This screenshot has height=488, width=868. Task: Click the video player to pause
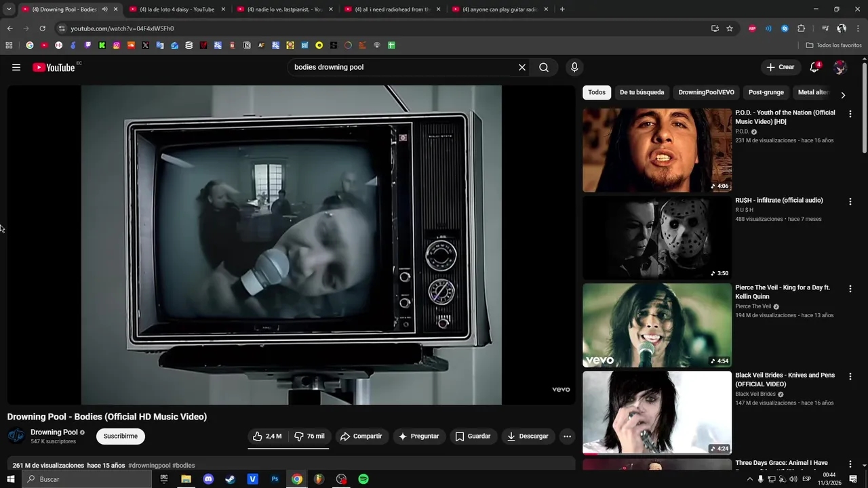291,245
